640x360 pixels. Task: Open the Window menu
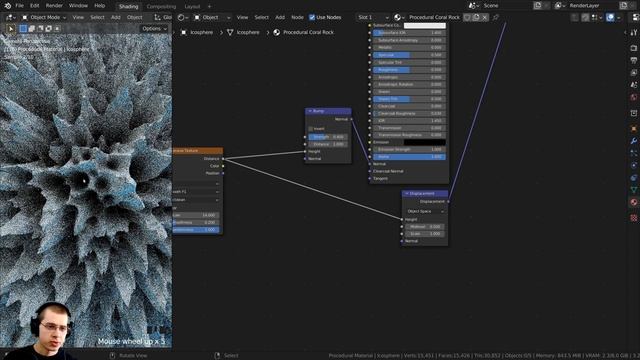tap(78, 6)
